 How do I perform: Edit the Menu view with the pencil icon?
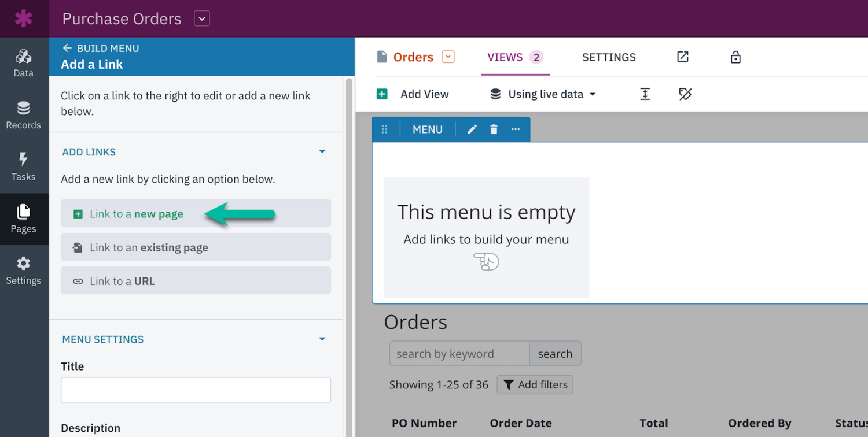click(472, 129)
